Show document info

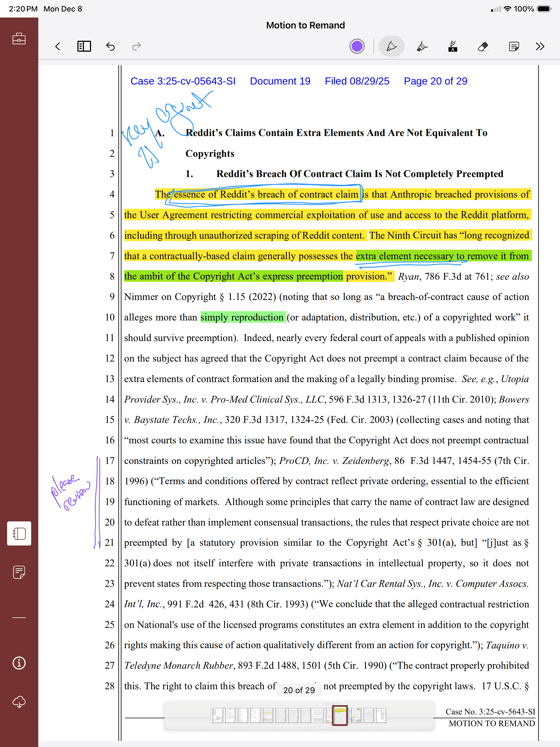[19, 663]
